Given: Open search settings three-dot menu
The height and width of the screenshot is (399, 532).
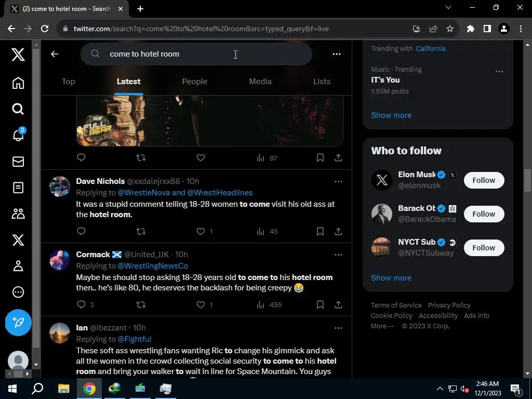Looking at the screenshot, I should point(337,54).
